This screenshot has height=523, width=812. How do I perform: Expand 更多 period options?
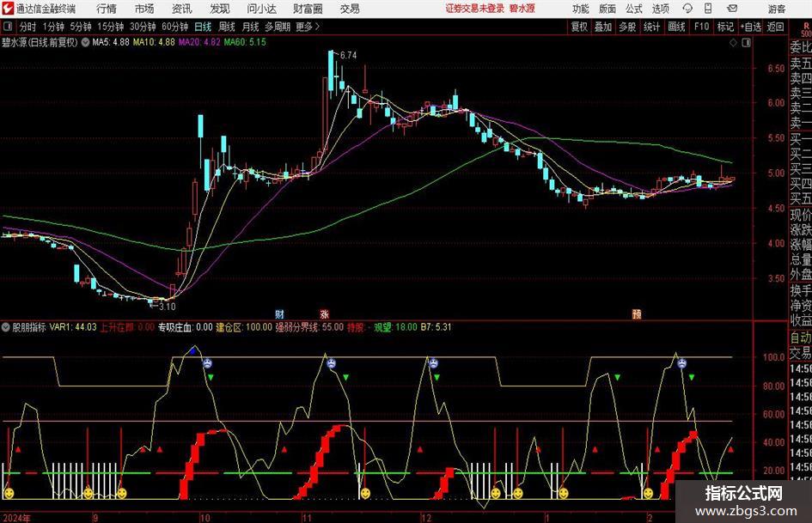click(x=308, y=27)
